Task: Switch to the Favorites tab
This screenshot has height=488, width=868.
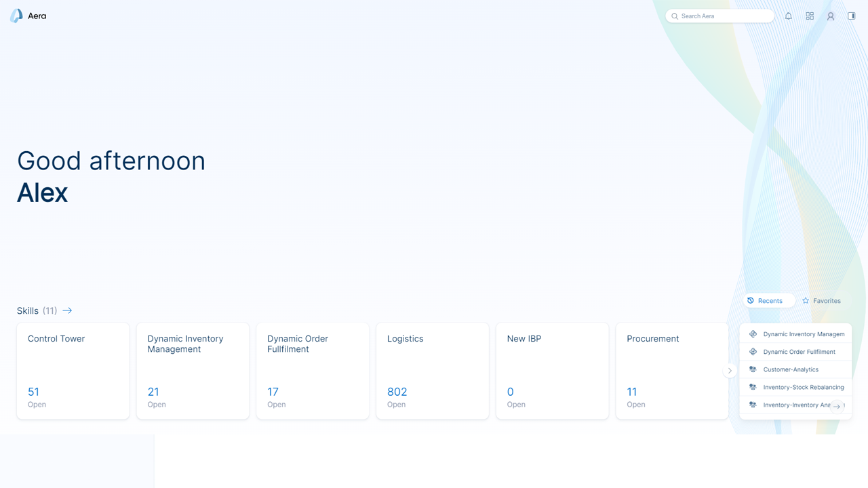Action: [x=821, y=300]
